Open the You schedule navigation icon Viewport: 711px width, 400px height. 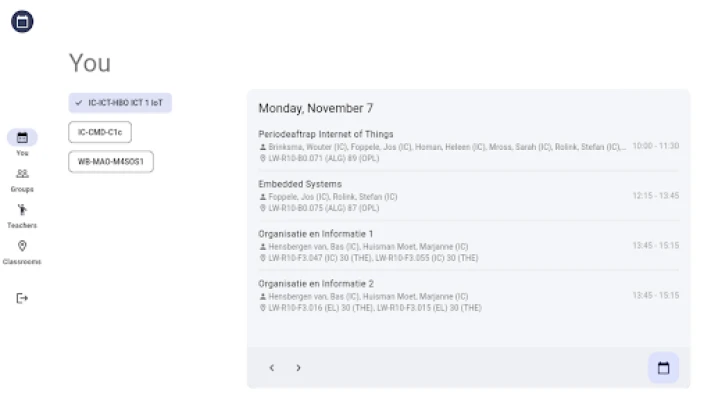tap(22, 138)
